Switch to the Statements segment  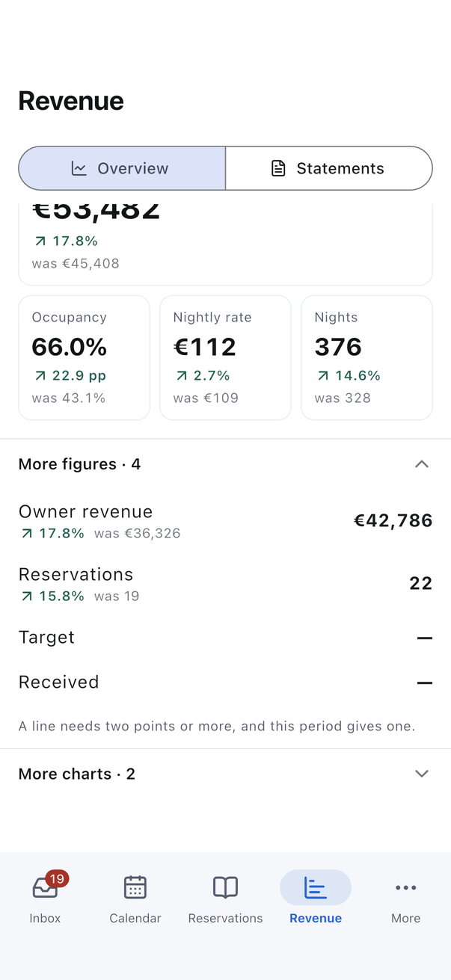[329, 168]
